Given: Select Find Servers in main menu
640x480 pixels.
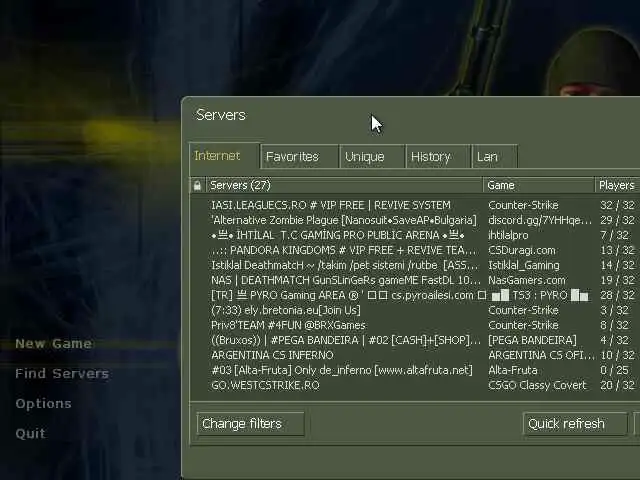Looking at the screenshot, I should coord(62,373).
